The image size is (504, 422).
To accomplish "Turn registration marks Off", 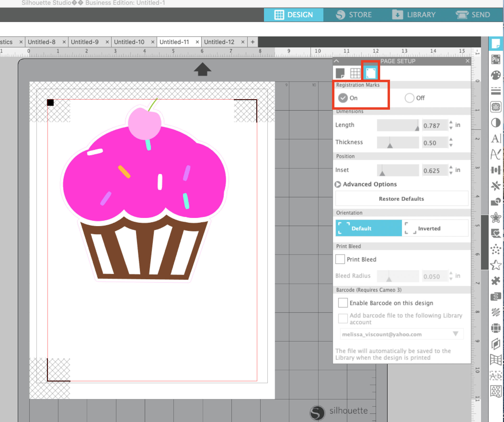I will [409, 98].
